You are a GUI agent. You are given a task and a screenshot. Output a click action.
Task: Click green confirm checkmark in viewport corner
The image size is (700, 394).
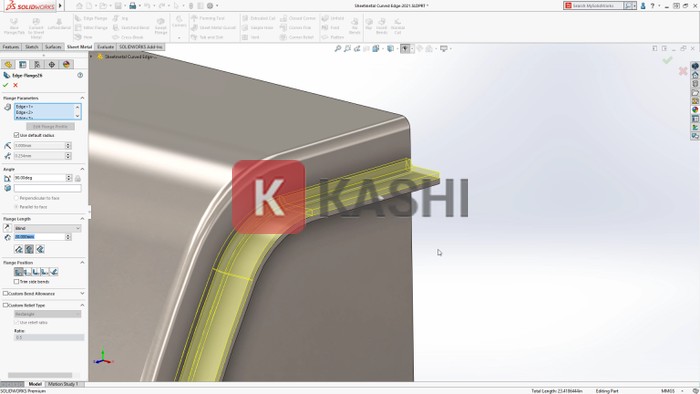pyautogui.click(x=667, y=60)
